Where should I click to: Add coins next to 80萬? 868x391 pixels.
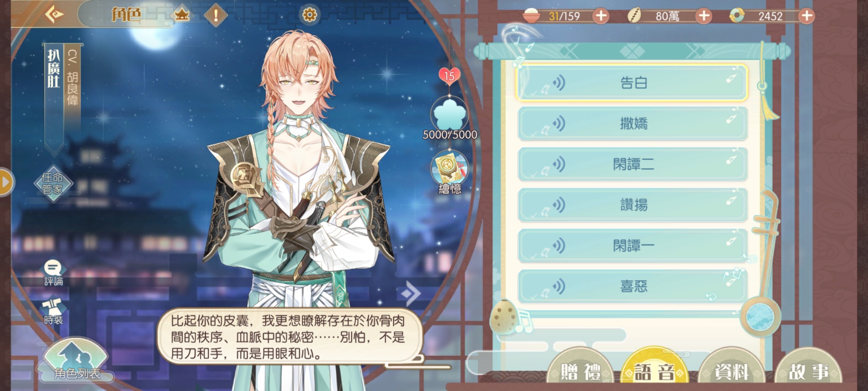point(703,16)
